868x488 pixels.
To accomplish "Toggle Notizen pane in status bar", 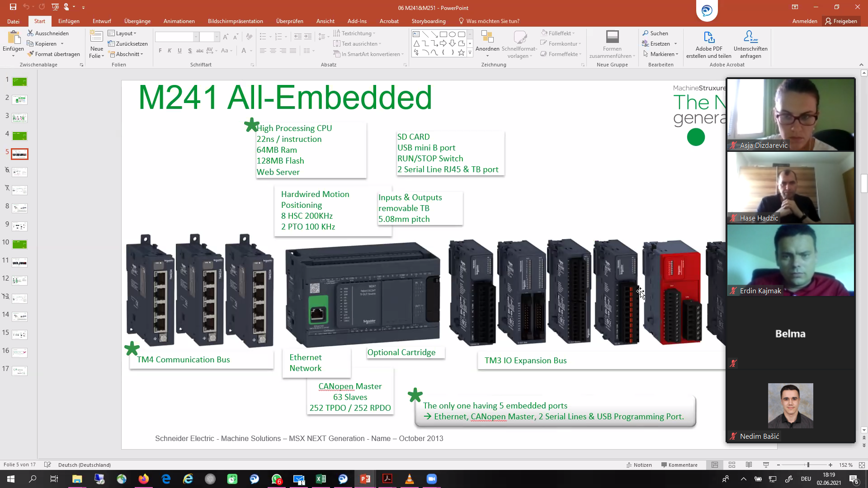I will (639, 465).
